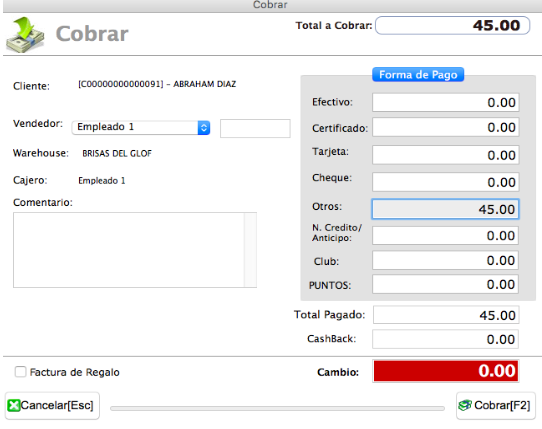542x429 pixels.
Task: Select the PUNTOS amount field
Action: pos(446,285)
